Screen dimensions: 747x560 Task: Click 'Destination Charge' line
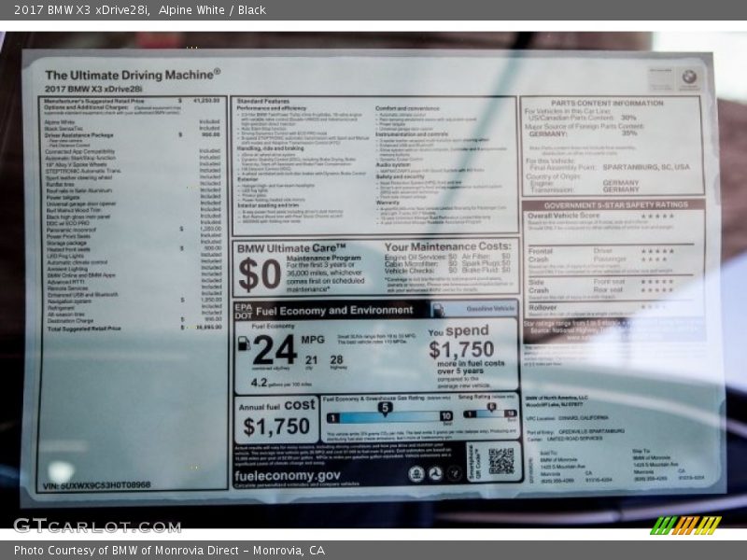tap(134, 320)
